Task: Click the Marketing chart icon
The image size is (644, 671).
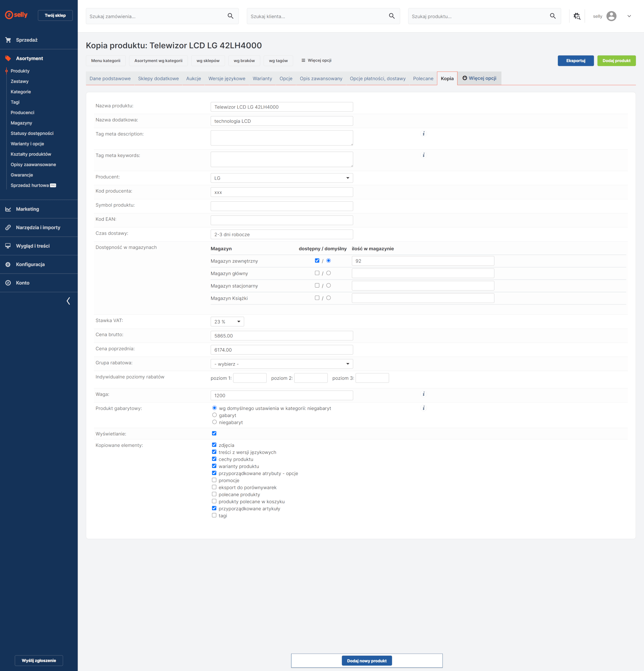Action: (x=8, y=209)
